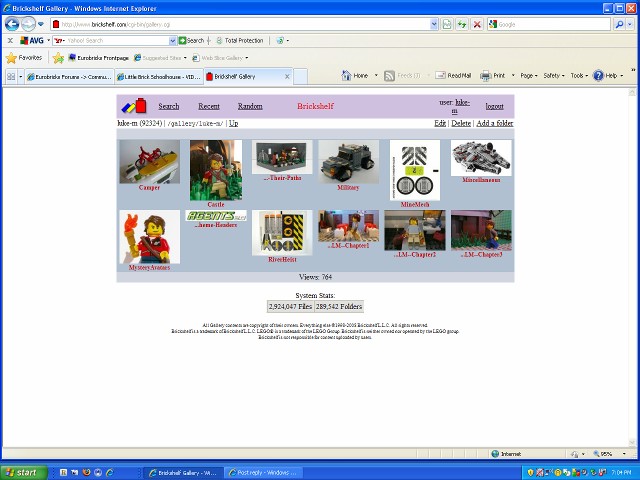This screenshot has width=640, height=480.
Task: Click the Quick Tabs grid icon
Action: (11, 76)
